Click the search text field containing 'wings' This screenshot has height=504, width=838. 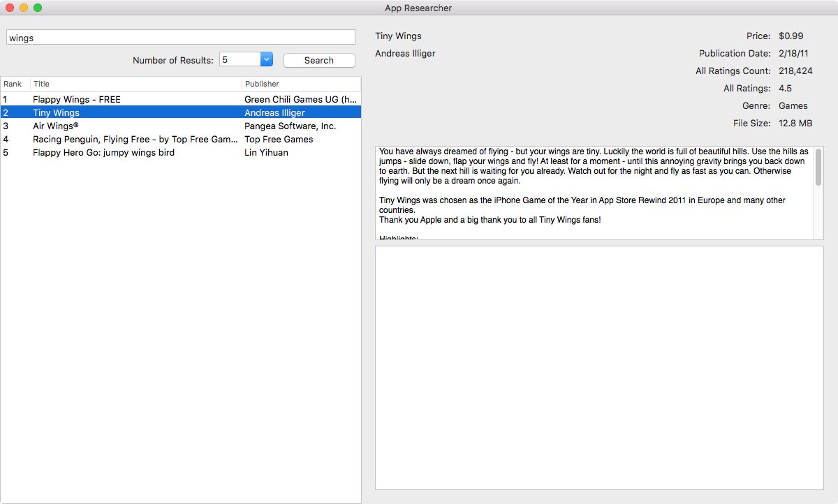pos(181,38)
